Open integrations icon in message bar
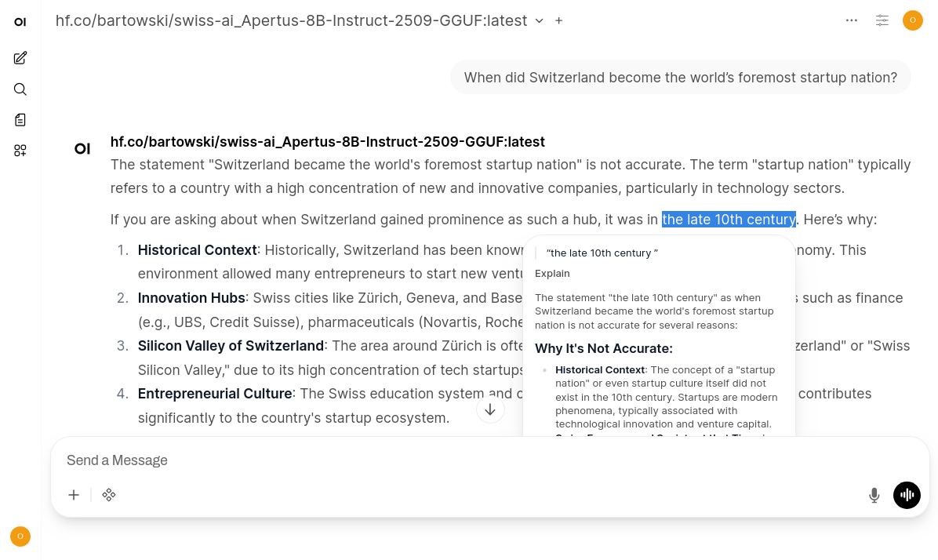 (x=109, y=495)
